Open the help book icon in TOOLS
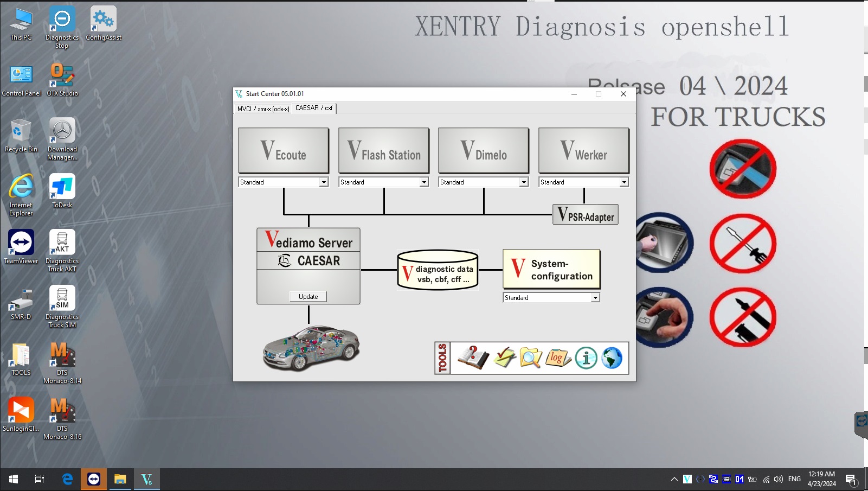Viewport: 868px width, 491px height. pos(473,358)
